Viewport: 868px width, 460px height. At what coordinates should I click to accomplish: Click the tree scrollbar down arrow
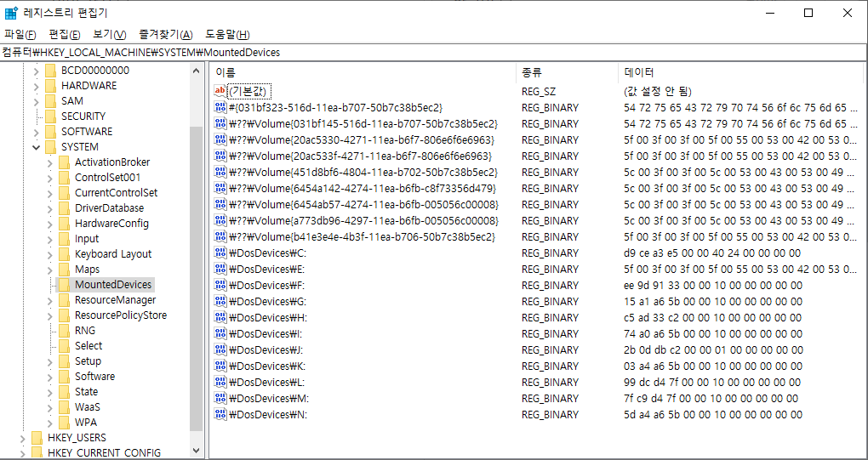(196, 451)
